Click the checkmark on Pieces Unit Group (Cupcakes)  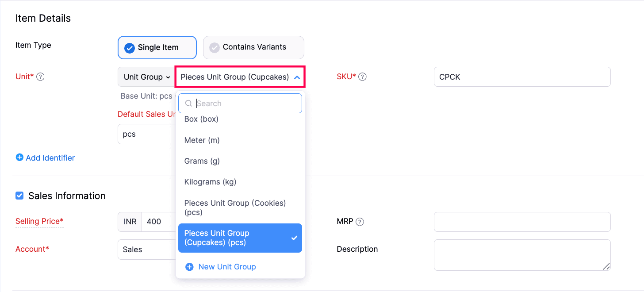point(294,238)
